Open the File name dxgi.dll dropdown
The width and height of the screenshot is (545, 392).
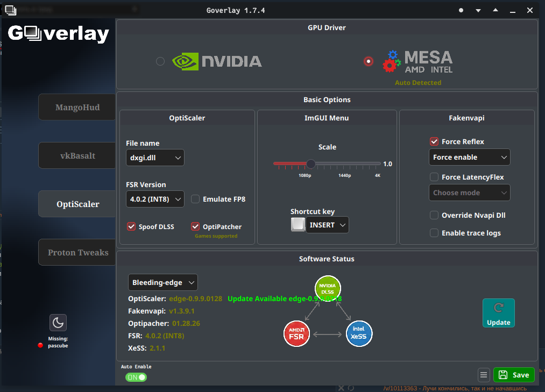[x=155, y=158]
